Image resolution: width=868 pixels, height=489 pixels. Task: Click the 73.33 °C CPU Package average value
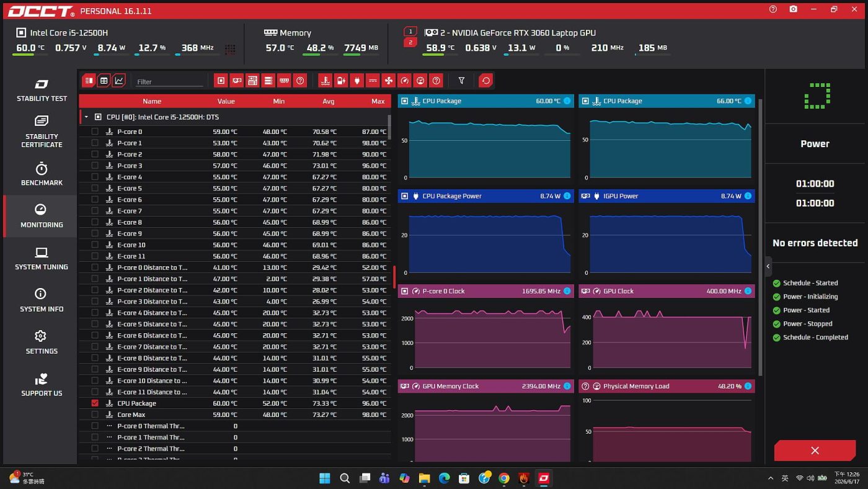[x=325, y=403]
